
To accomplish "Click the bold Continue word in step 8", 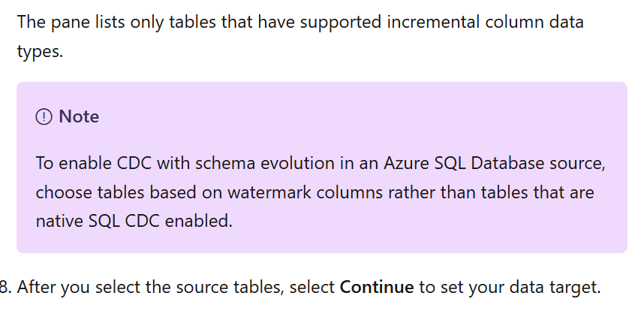I will pyautogui.click(x=377, y=287).
